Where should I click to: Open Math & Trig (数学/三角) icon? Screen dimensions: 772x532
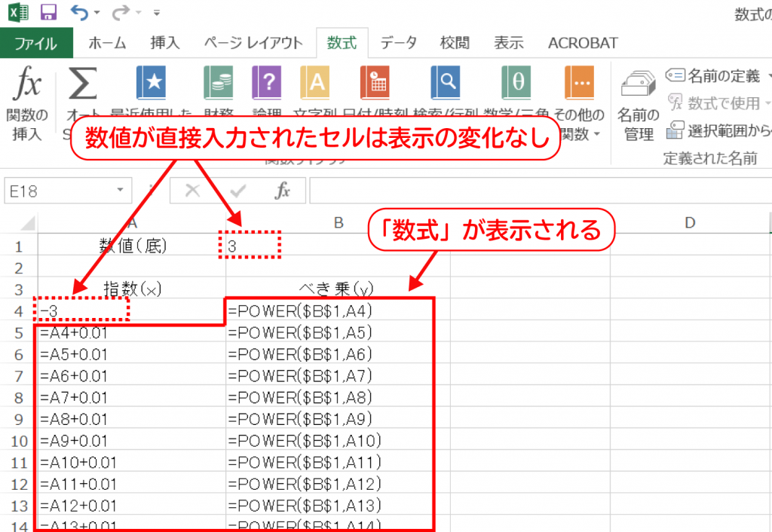(516, 83)
